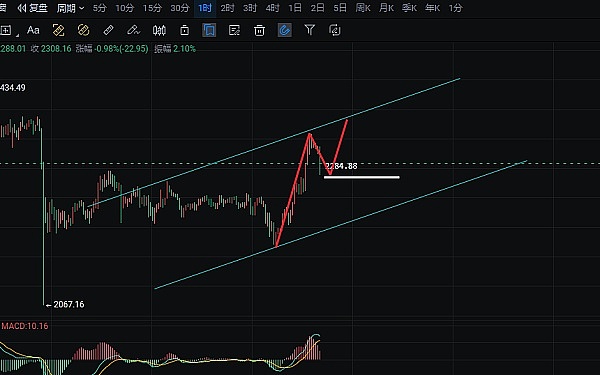Select the 15分 interval button
600x375 pixels.
click(152, 8)
